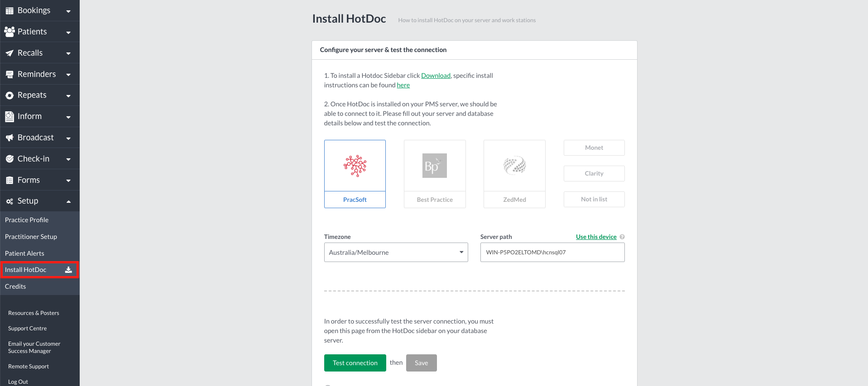868x386 pixels.
Task: Select the Monet option
Action: tap(594, 148)
